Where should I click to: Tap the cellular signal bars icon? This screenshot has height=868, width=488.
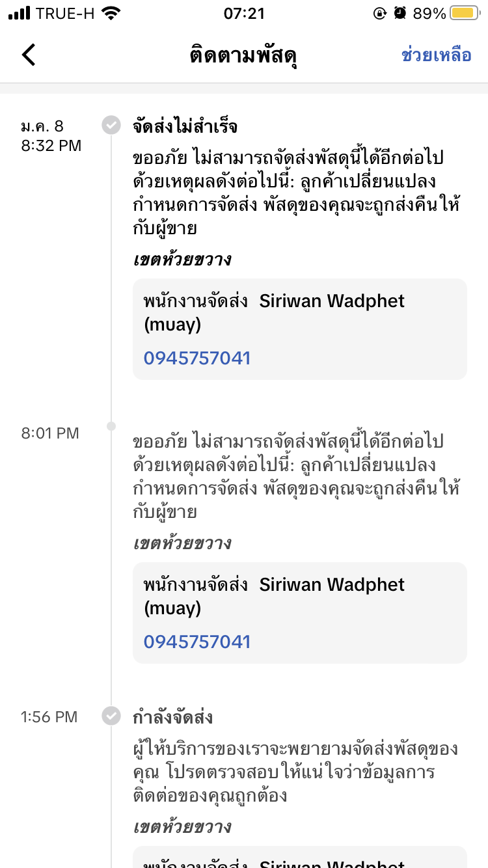click(x=20, y=14)
